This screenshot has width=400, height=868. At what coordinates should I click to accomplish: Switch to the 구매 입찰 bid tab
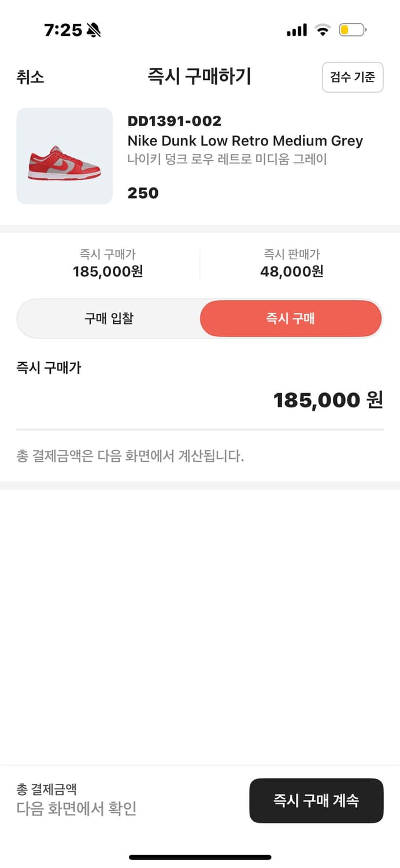pos(108,318)
